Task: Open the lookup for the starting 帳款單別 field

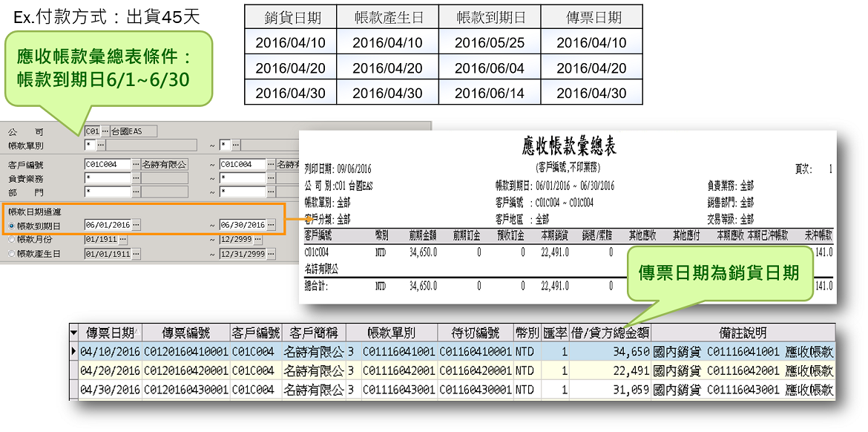Action: [x=102, y=145]
